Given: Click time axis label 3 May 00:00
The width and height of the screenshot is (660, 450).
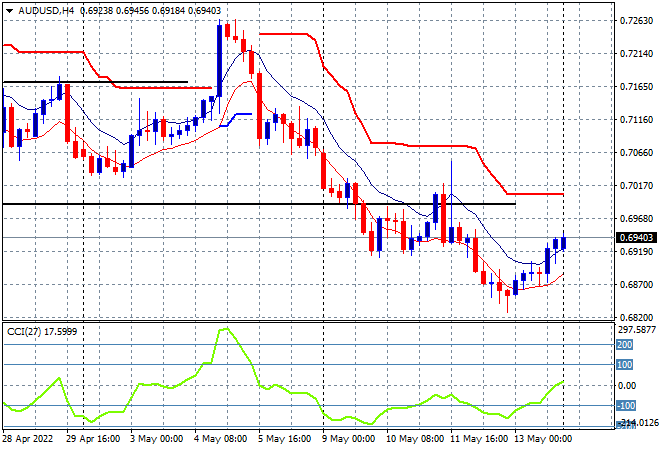Looking at the screenshot, I should (x=156, y=439).
